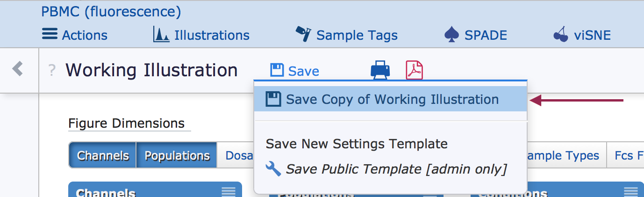Select Save Copy of Working Illustration
This screenshot has width=644, height=197.
tap(390, 99)
